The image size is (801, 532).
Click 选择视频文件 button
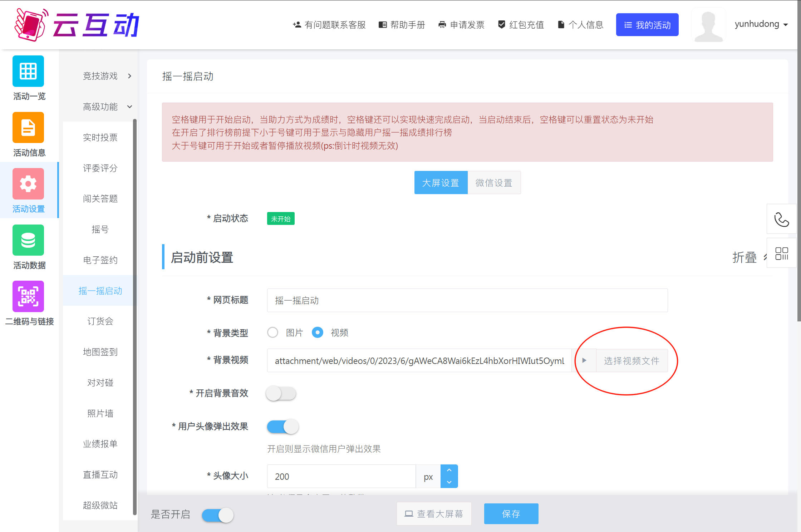coord(632,360)
